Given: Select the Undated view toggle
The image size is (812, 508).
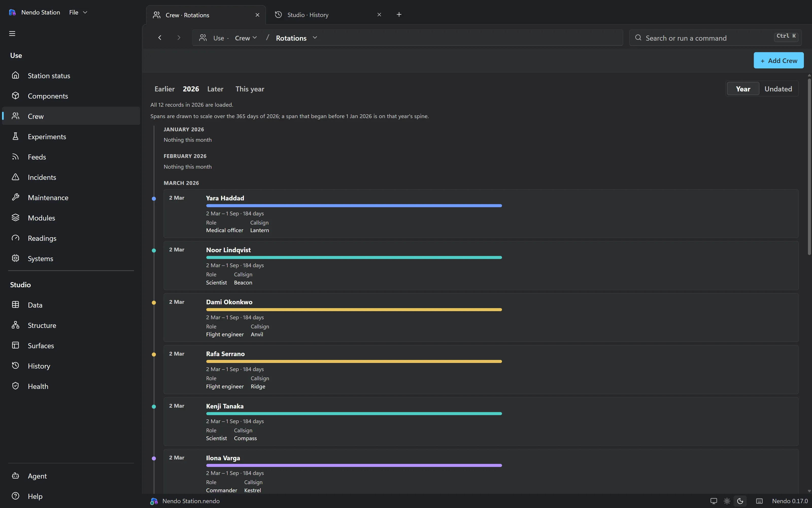Looking at the screenshot, I should point(778,89).
